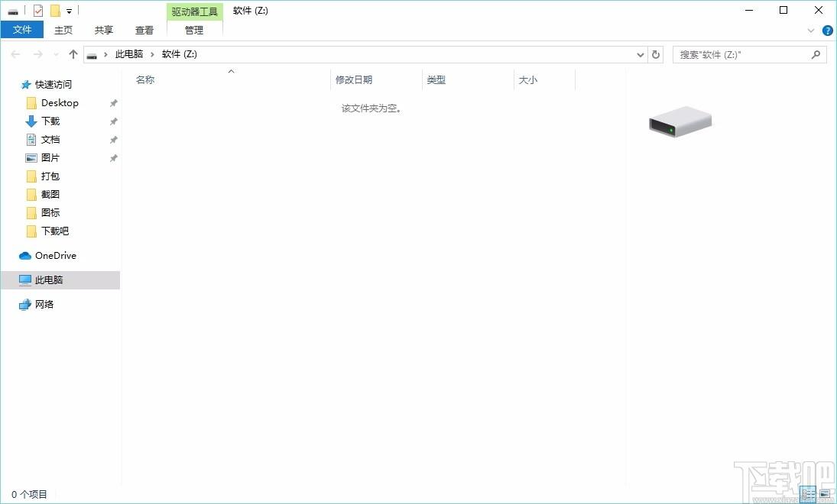Click the pin icon beside 下载
The image size is (837, 504).
pos(113,121)
